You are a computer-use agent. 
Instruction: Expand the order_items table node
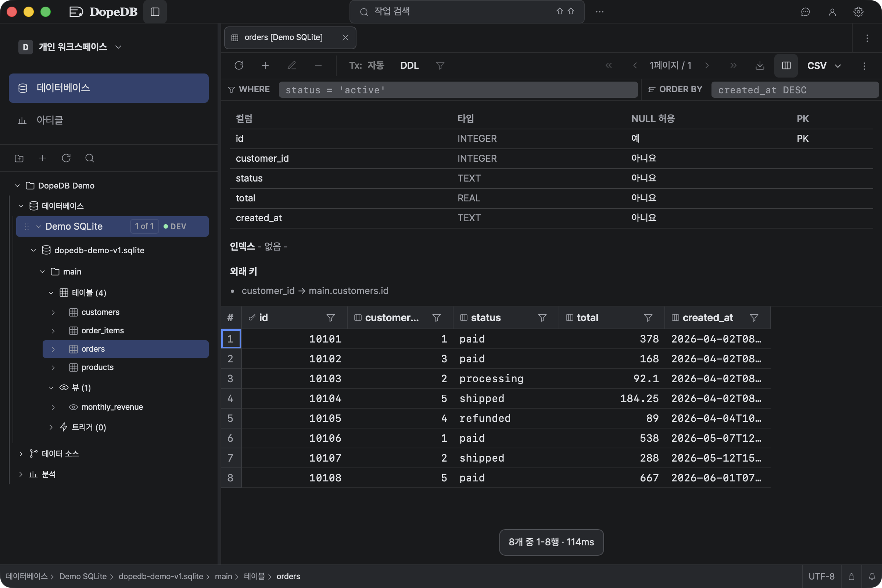53,331
